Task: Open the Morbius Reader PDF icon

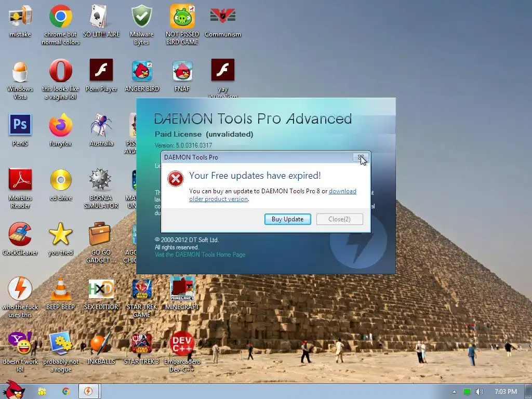Action: point(20,179)
